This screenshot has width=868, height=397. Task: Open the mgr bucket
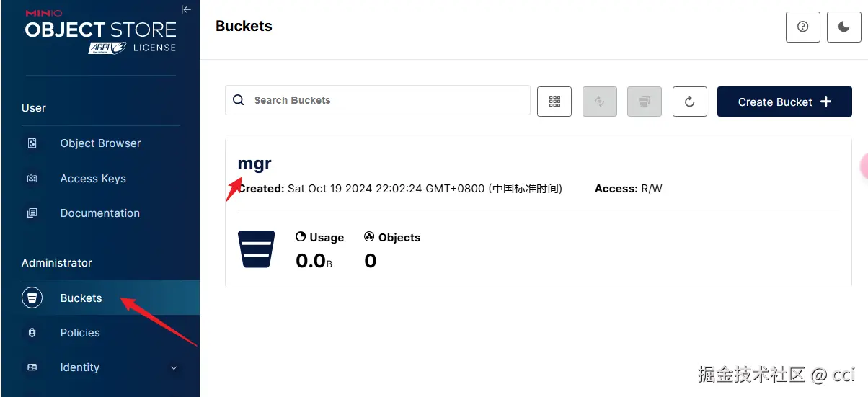coord(254,164)
